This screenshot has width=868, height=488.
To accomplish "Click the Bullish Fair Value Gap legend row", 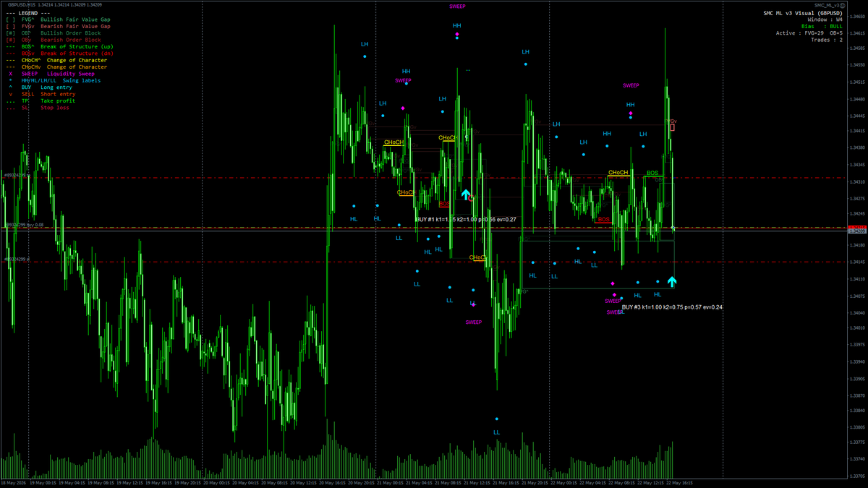I will click(58, 20).
